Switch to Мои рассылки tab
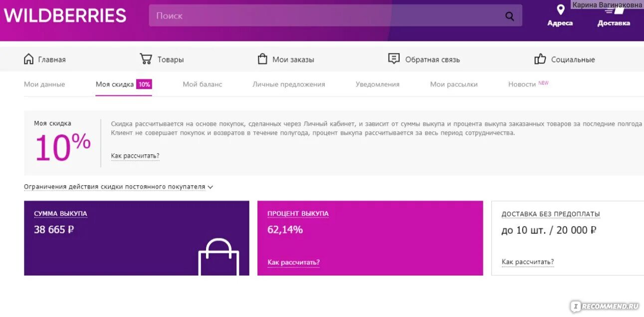The image size is (644, 317). tap(454, 84)
